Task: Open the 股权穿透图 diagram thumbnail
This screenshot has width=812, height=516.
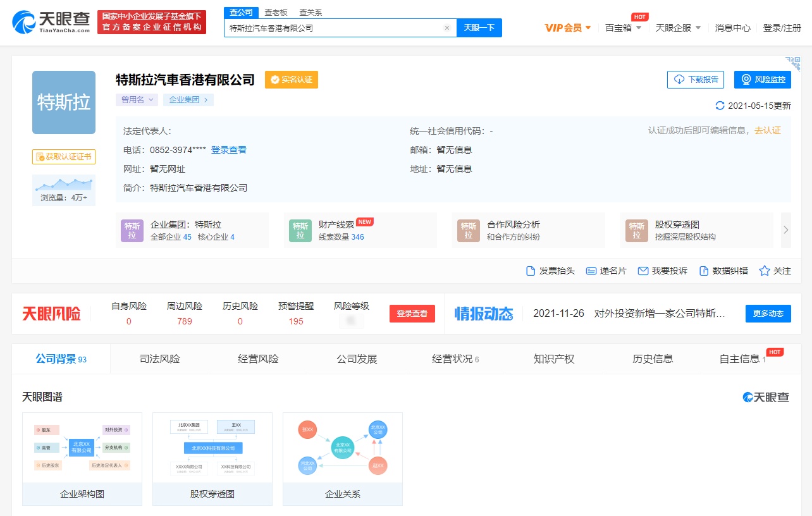Action: [x=212, y=459]
